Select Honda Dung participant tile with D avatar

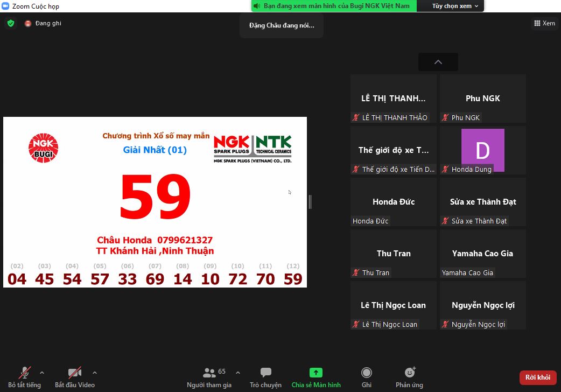(482, 150)
